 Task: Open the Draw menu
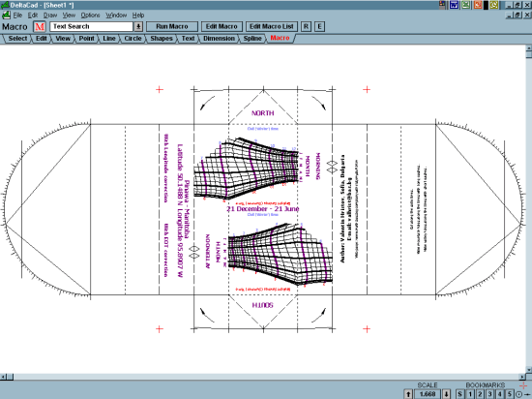click(x=50, y=15)
